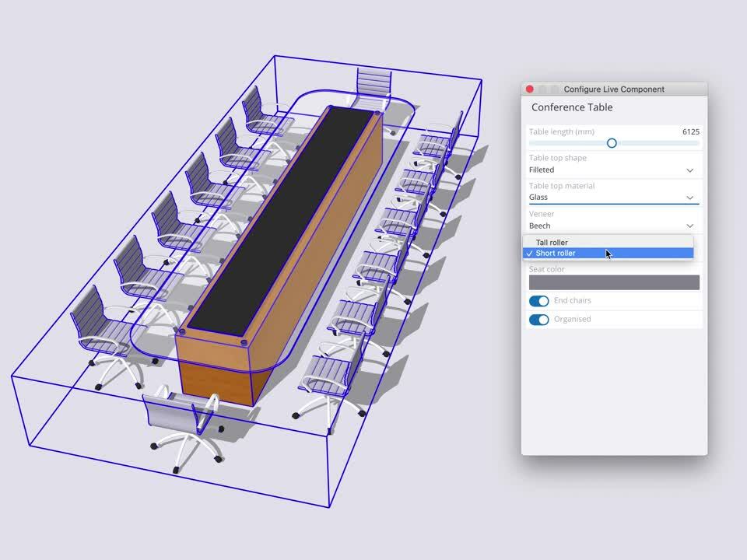Click the Seat color swatch
747x560 pixels.
point(614,282)
